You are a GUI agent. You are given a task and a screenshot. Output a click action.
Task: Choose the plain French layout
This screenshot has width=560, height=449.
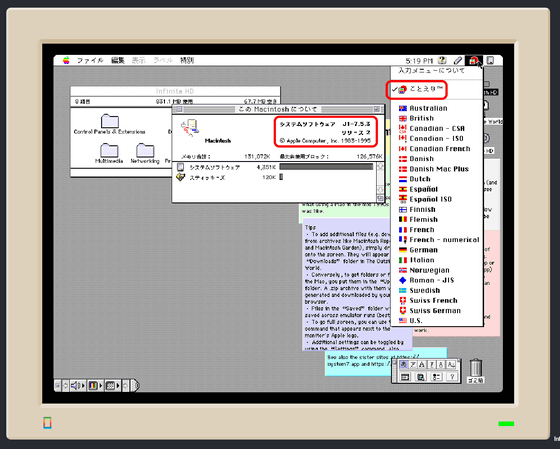click(437, 230)
